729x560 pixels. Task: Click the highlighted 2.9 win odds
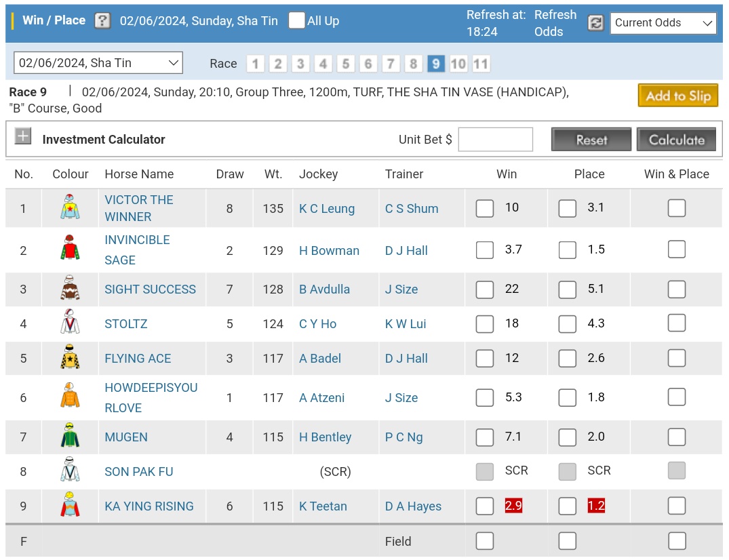513,506
